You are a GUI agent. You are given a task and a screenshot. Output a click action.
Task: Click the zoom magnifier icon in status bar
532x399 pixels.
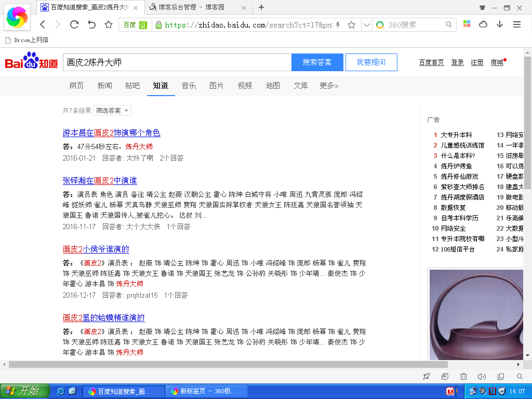point(520,376)
